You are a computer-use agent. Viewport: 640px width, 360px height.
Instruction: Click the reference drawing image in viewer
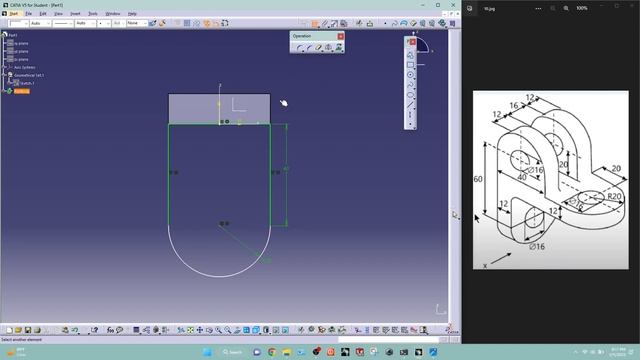pos(551,180)
